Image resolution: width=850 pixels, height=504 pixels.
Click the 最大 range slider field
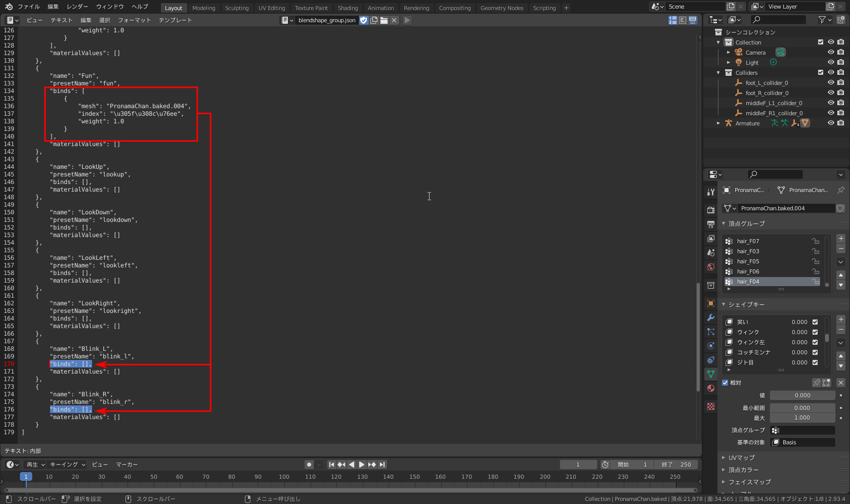802,418
